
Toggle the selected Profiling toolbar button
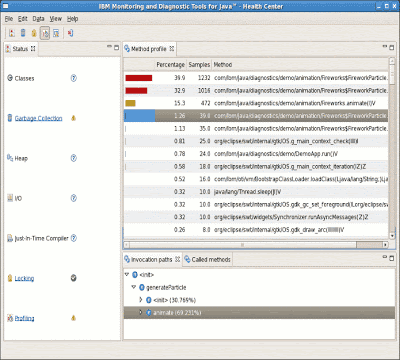(x=45, y=33)
